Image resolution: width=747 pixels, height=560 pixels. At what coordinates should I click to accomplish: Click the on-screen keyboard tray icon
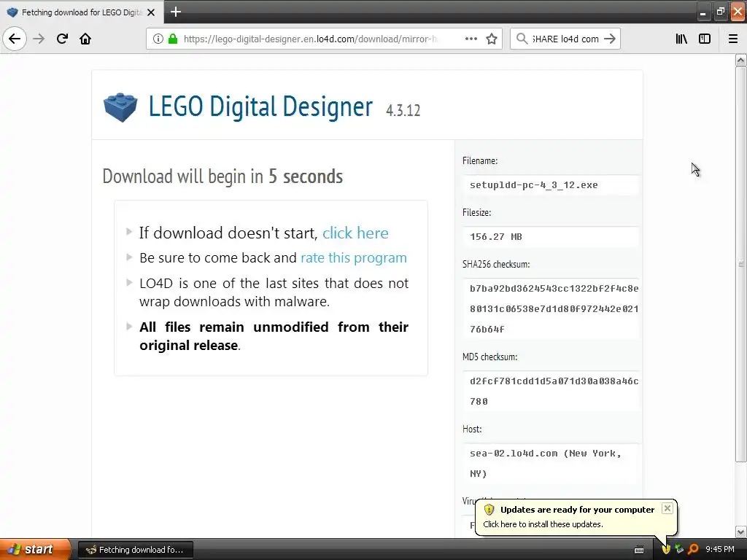[x=639, y=550]
